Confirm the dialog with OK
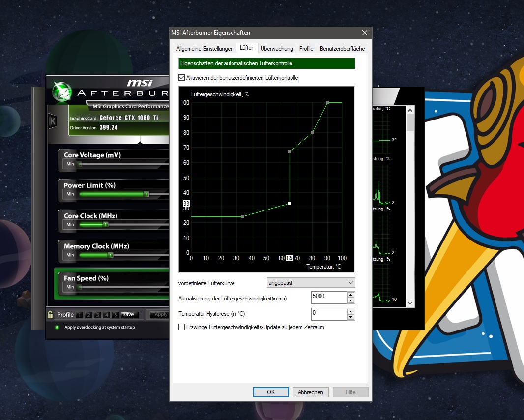Image resolution: width=524 pixels, height=420 pixels. pyautogui.click(x=271, y=392)
